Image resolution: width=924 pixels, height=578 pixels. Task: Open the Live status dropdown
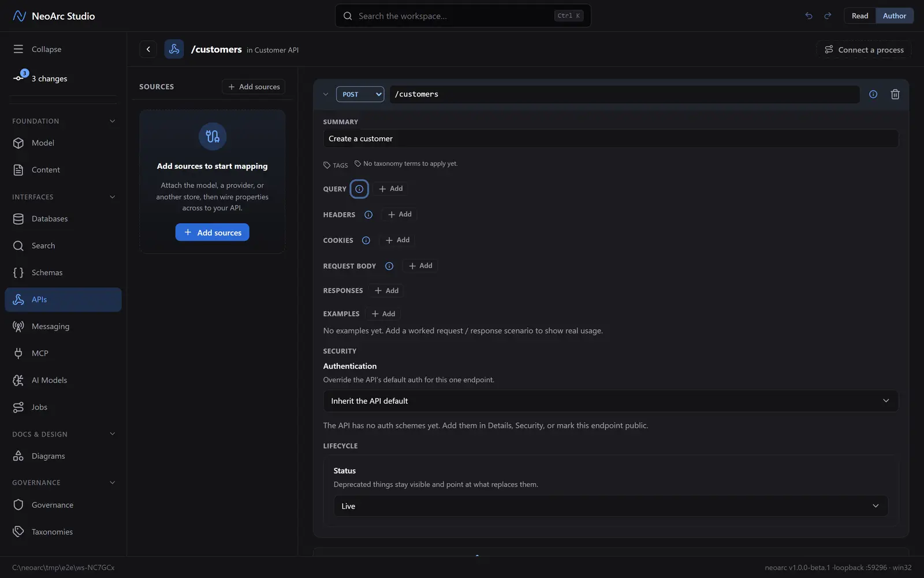pyautogui.click(x=610, y=506)
